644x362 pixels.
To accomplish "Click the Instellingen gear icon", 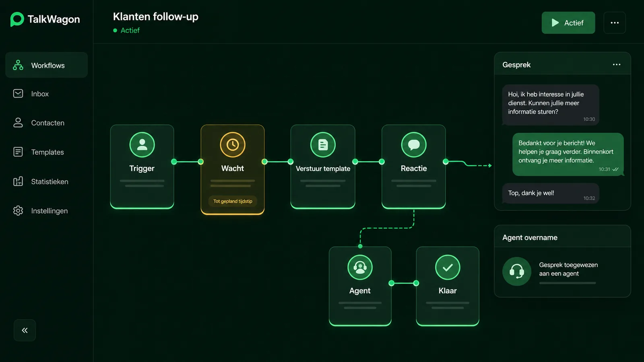I will 18,211.
